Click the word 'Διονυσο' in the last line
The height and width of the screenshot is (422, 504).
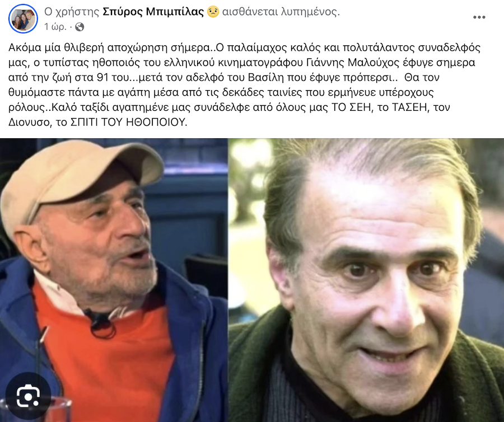coord(29,123)
